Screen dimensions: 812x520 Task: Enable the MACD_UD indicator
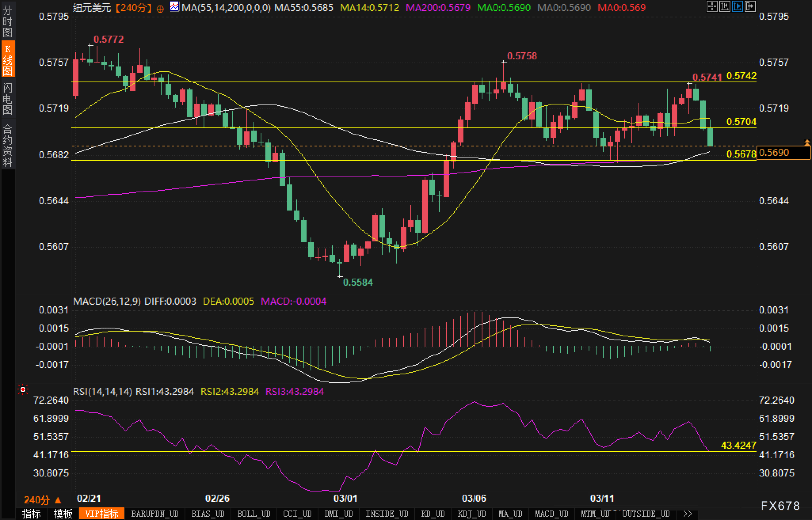(x=551, y=514)
